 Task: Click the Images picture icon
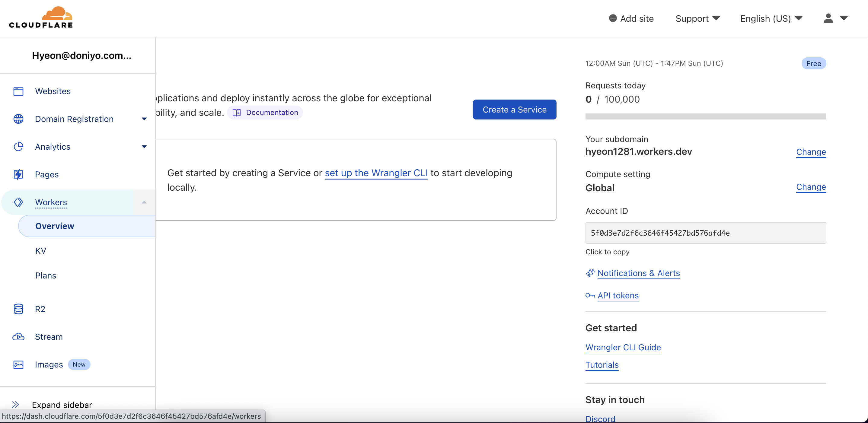(18, 364)
